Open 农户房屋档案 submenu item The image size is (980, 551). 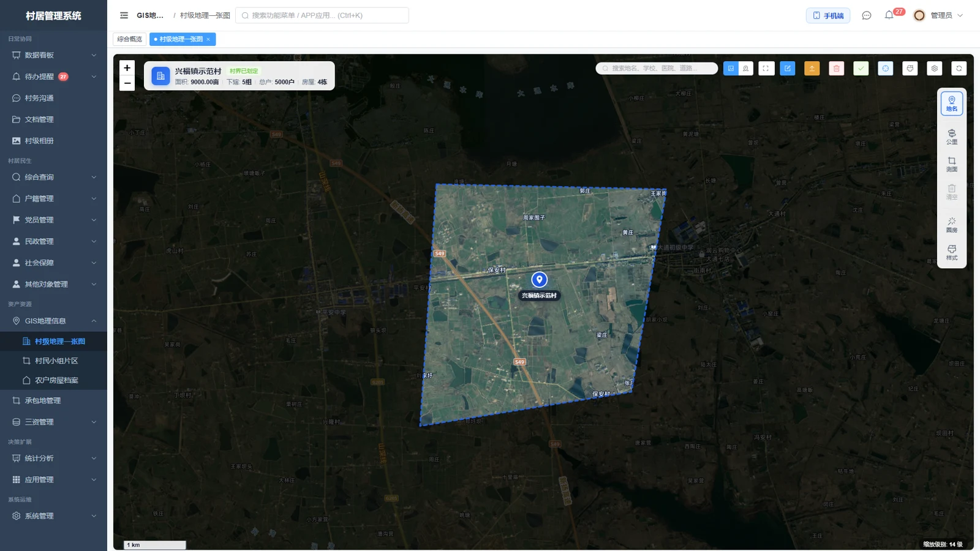[54, 380]
